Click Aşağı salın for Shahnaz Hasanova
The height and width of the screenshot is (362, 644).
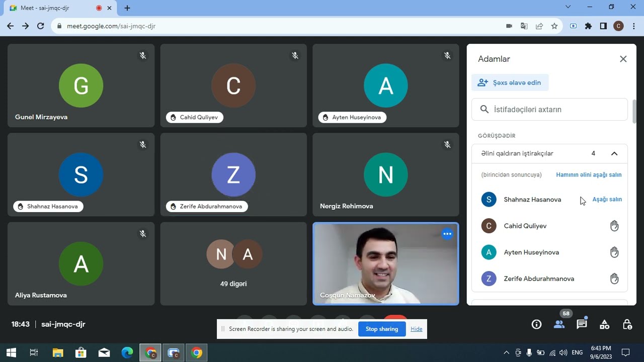(x=607, y=200)
